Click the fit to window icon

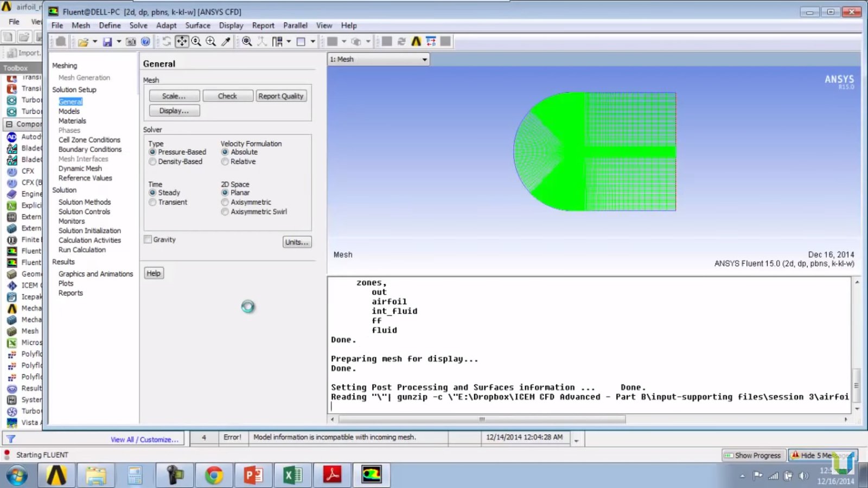pyautogui.click(x=247, y=42)
